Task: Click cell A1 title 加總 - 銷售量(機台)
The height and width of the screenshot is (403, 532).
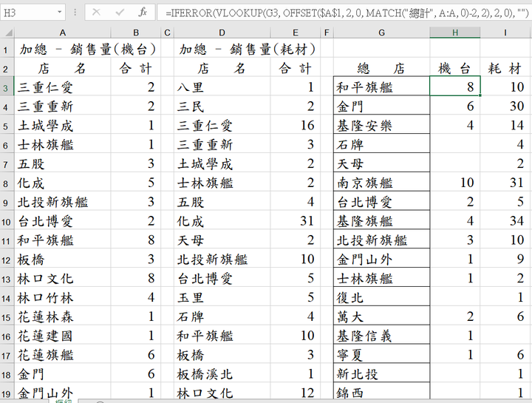Action: coord(87,50)
